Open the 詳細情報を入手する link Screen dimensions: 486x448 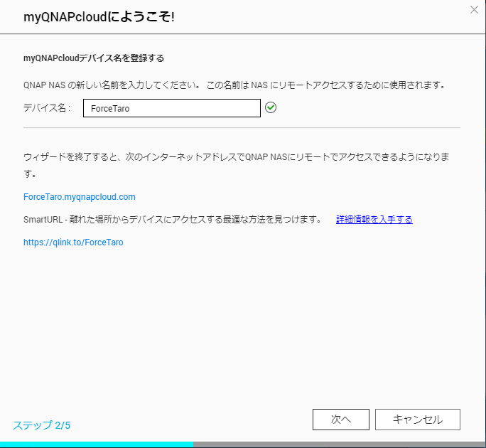coord(374,219)
